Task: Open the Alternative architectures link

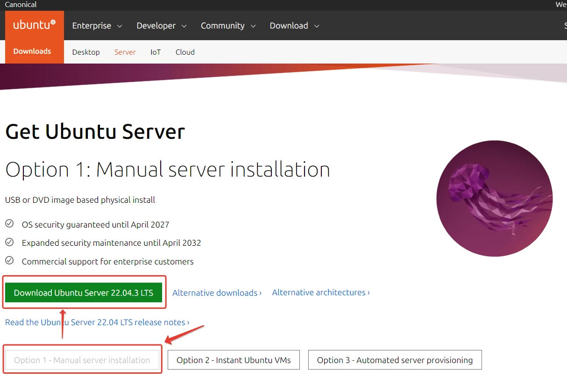Action: pyautogui.click(x=321, y=292)
